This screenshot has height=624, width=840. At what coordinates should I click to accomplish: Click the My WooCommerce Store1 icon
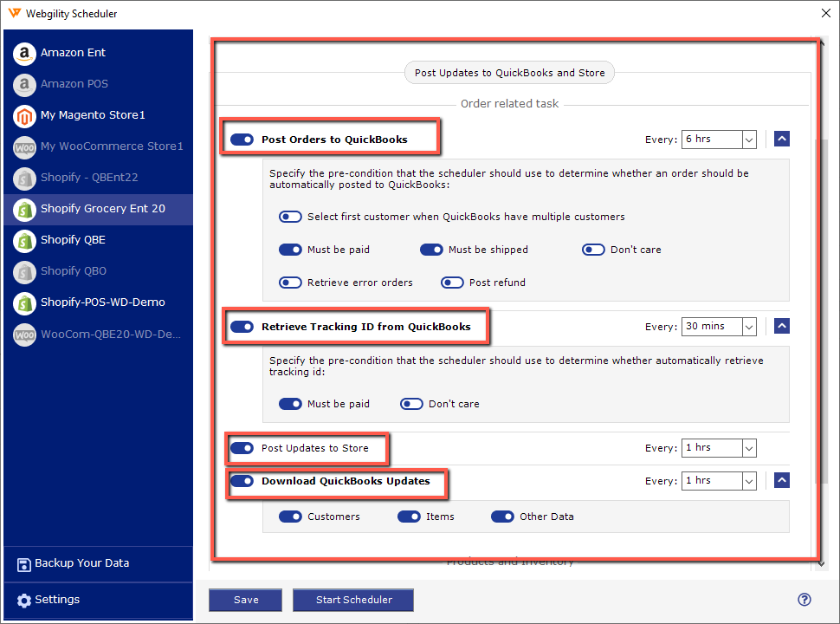[24, 146]
